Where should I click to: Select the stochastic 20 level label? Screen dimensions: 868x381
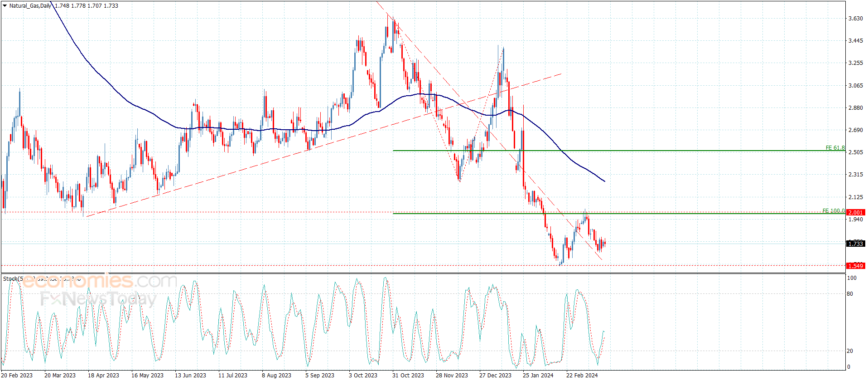pyautogui.click(x=850, y=351)
